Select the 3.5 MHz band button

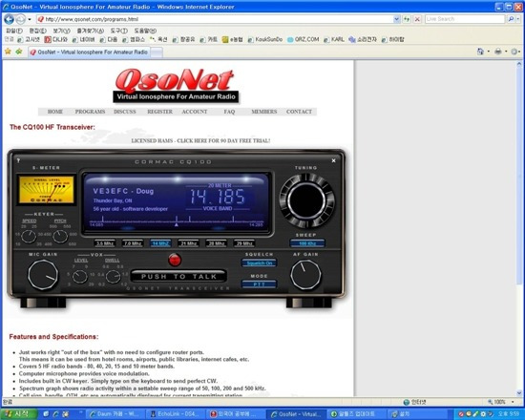pyautogui.click(x=105, y=243)
